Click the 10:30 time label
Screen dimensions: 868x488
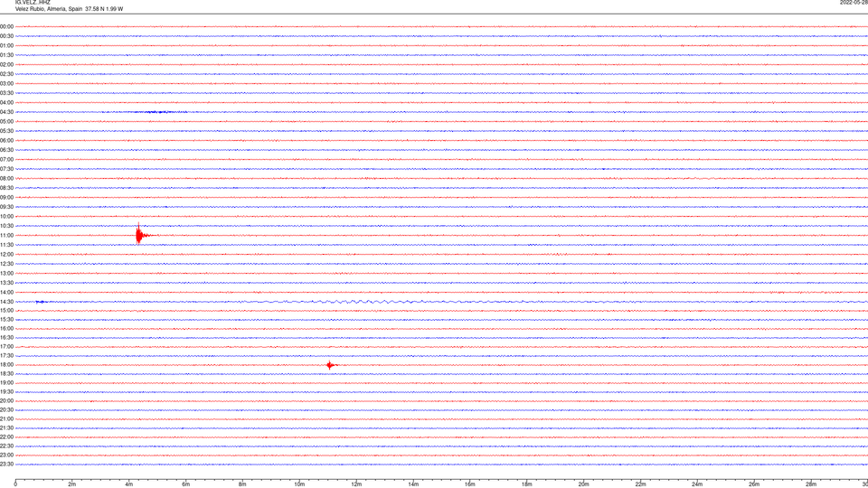coord(6,226)
